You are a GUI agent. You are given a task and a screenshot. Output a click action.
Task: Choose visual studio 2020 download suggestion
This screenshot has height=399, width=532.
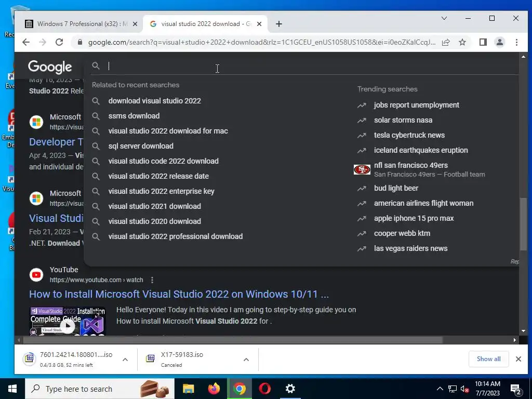tap(154, 221)
